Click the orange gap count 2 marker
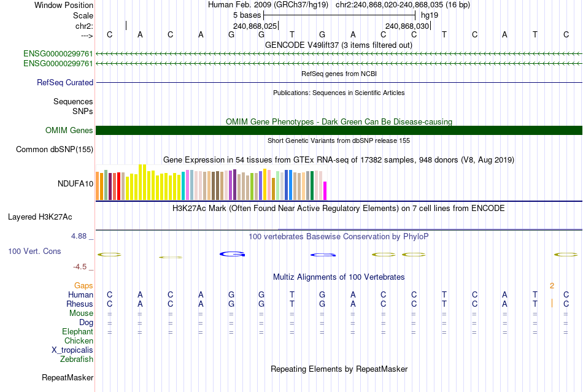The width and height of the screenshot is (583, 392). click(x=552, y=286)
